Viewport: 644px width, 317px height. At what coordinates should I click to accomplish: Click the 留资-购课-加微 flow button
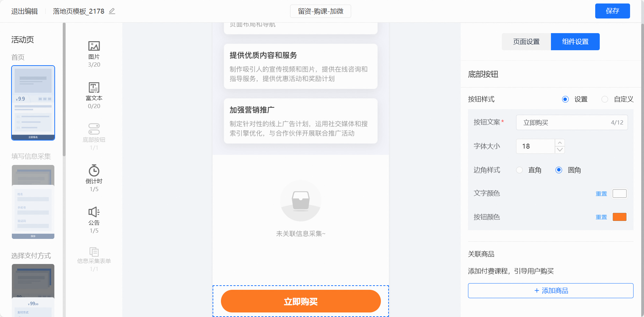pyautogui.click(x=321, y=11)
